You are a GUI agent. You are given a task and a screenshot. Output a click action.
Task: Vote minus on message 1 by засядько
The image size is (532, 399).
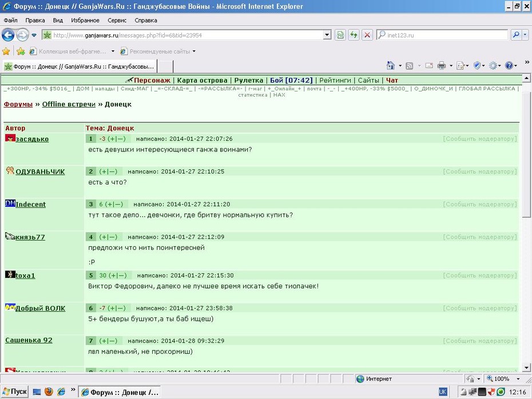click(120, 139)
